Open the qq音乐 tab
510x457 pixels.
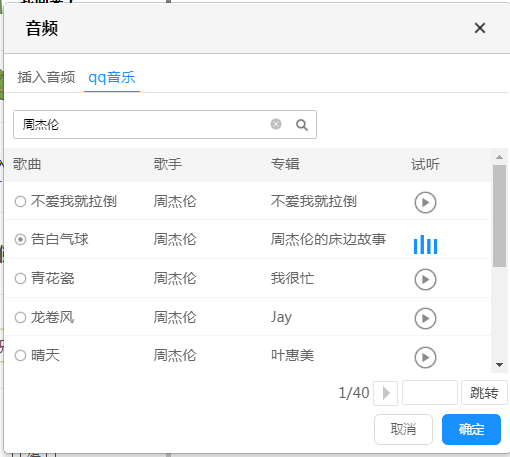coord(112,77)
